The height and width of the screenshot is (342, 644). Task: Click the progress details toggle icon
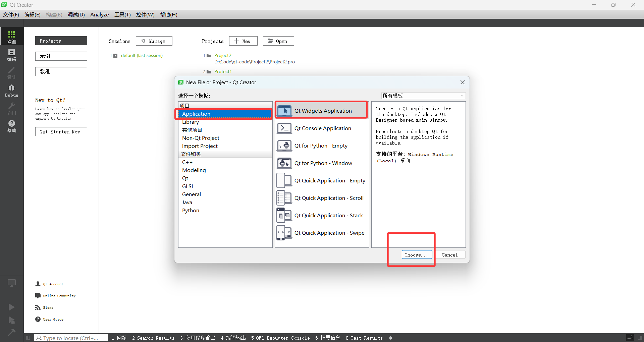click(630, 338)
